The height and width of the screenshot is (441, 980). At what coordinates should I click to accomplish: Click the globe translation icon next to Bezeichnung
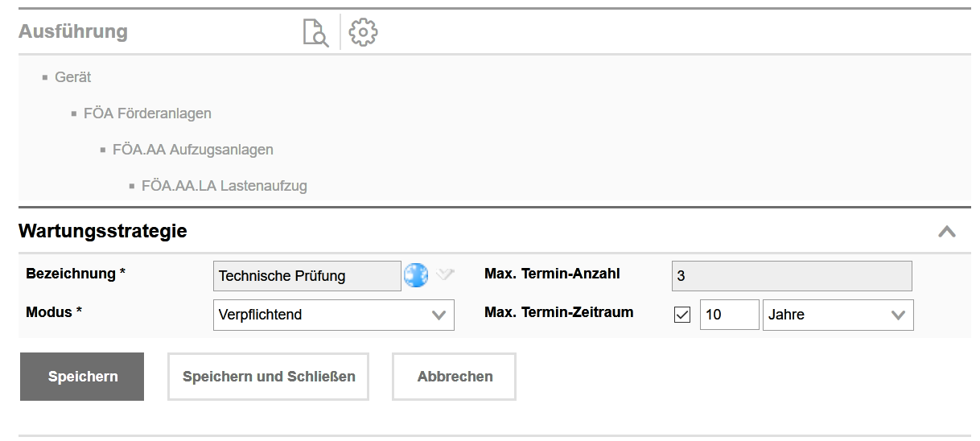pos(416,275)
